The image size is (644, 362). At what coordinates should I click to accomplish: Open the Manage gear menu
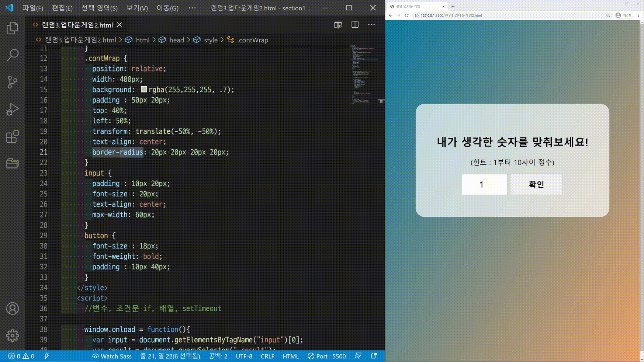pos(12,336)
